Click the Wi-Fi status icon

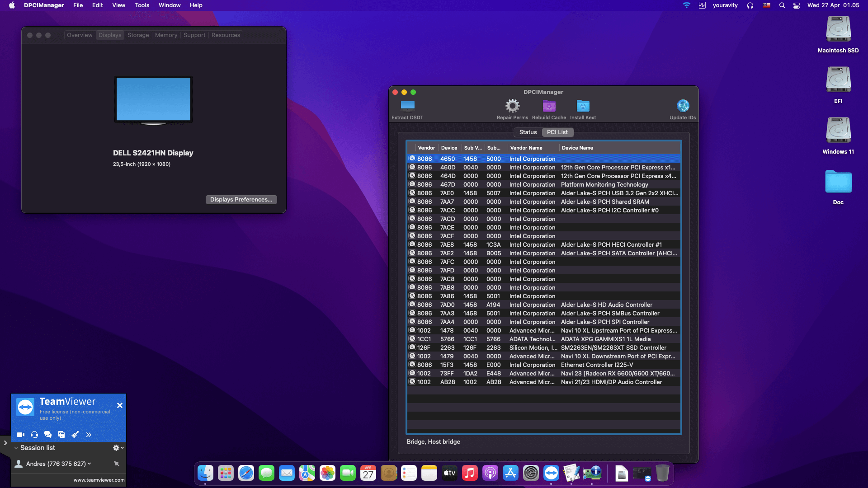[687, 5]
